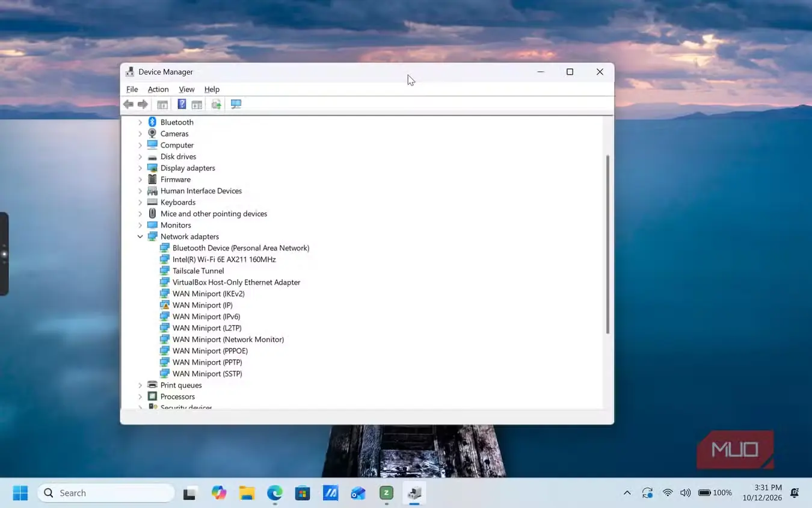Expand the Computer category chevron

tap(140, 145)
